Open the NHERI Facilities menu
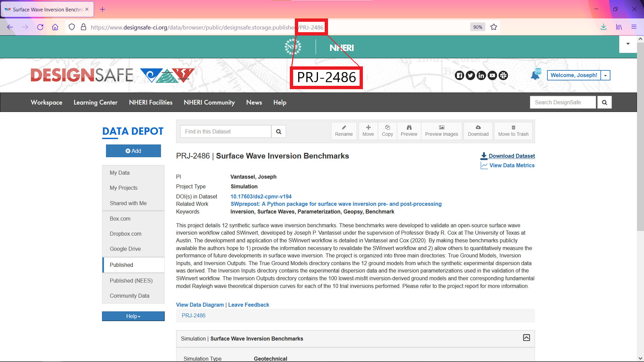The width and height of the screenshot is (644, 362). point(151,103)
